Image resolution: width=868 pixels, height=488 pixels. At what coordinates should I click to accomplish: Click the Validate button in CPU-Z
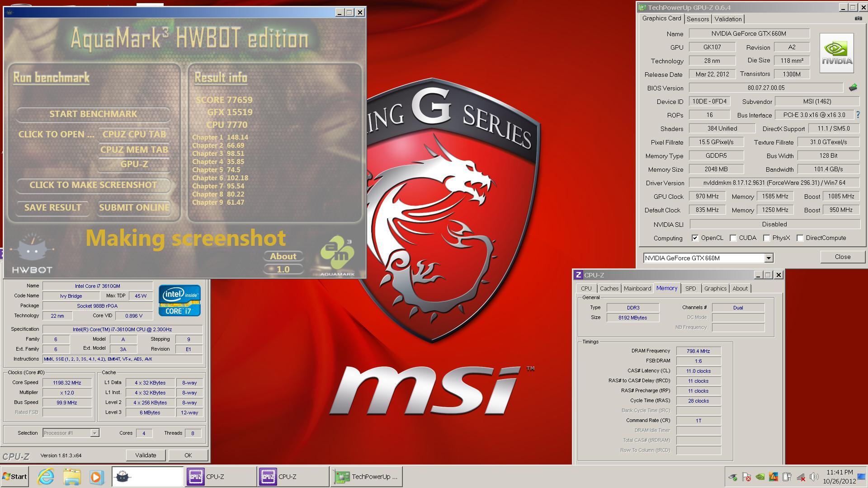coord(146,455)
